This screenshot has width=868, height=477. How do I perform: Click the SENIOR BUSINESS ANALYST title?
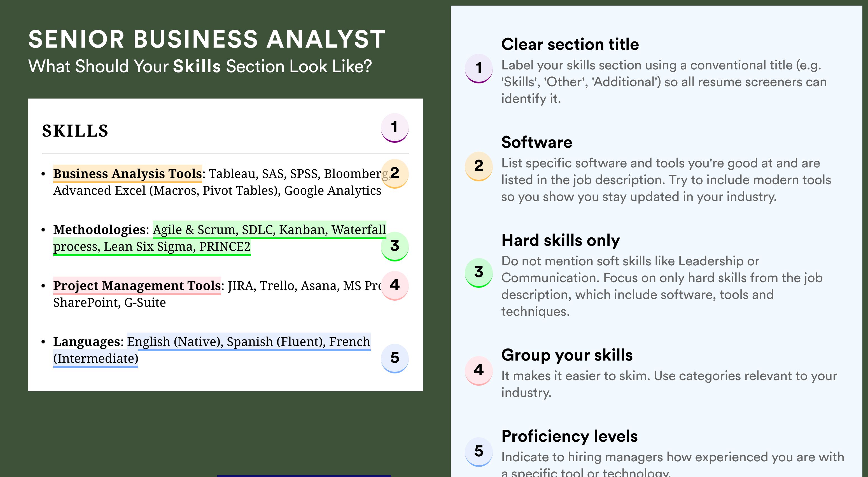(x=207, y=39)
